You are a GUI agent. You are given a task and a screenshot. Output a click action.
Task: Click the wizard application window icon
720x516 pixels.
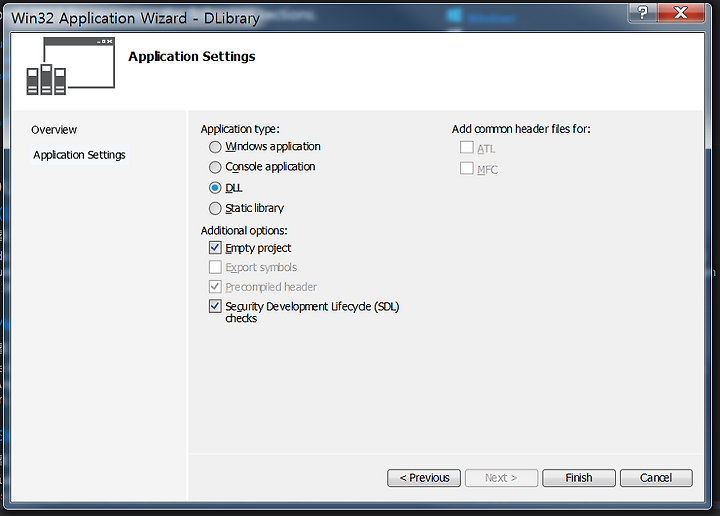(x=70, y=66)
